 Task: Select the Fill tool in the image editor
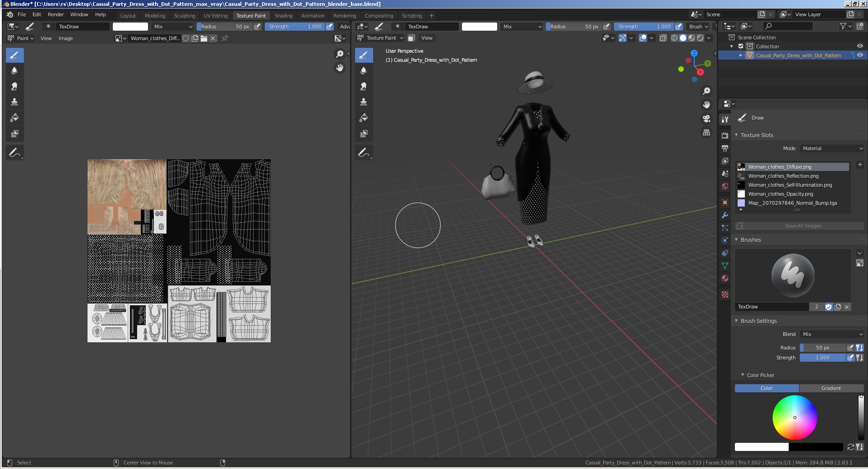tap(14, 118)
